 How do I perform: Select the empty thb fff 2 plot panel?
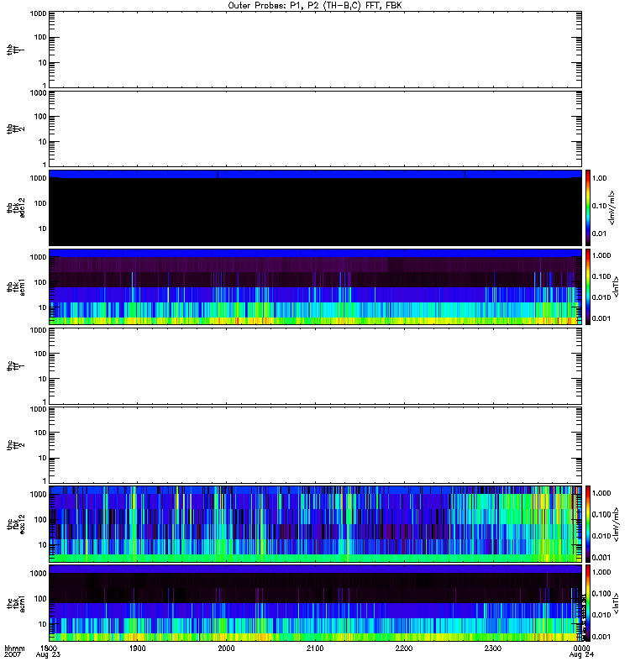[315, 129]
